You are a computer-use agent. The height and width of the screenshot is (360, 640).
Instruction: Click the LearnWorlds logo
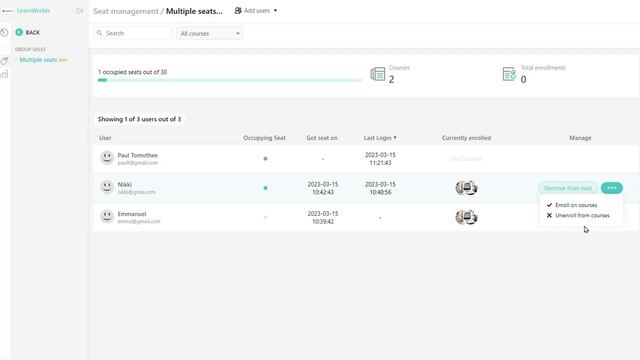[x=26, y=11]
